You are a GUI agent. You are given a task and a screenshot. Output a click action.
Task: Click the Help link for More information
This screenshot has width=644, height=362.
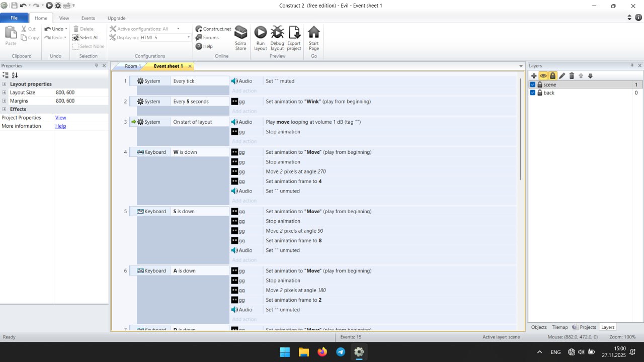[x=60, y=126]
